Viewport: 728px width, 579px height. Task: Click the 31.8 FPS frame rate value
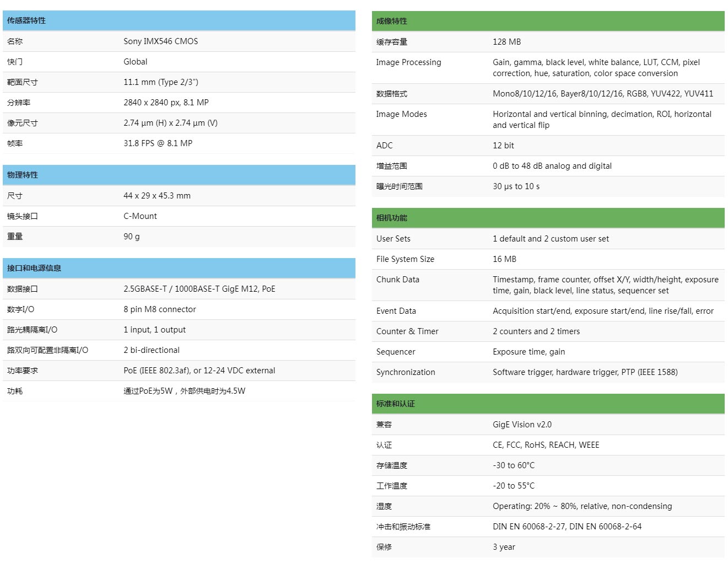158,143
